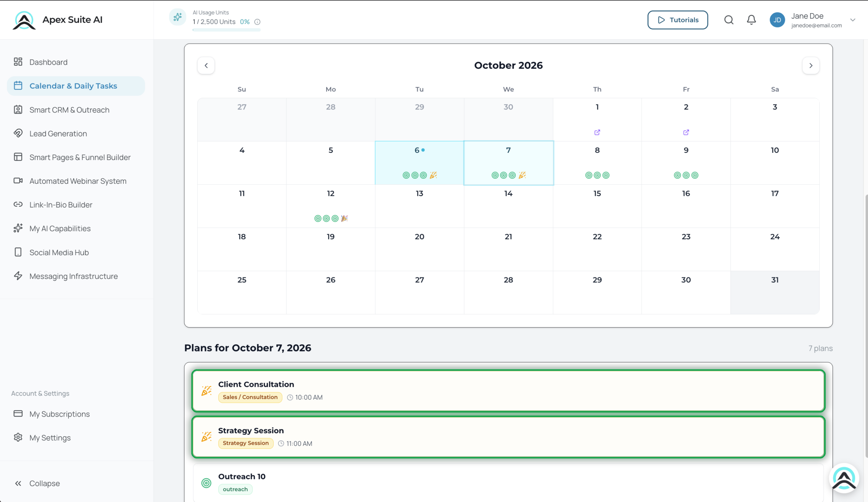Click the party icon on October 6
868x502 pixels.
pyautogui.click(x=433, y=175)
